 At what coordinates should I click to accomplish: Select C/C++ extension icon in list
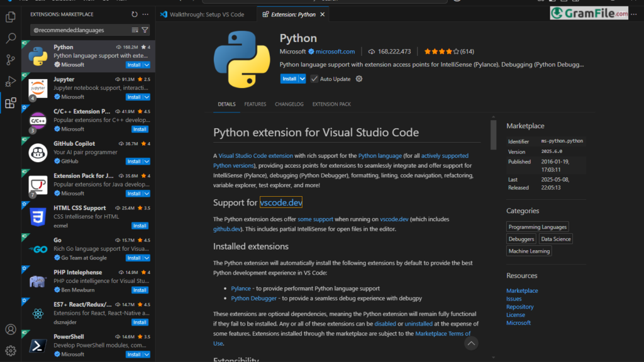click(x=38, y=121)
